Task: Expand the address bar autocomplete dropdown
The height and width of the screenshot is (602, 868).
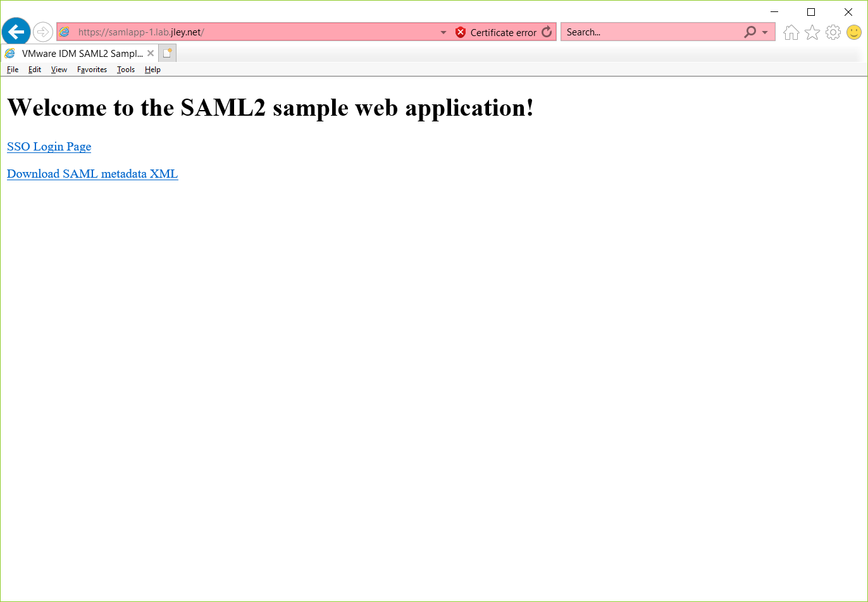Action: click(x=443, y=32)
